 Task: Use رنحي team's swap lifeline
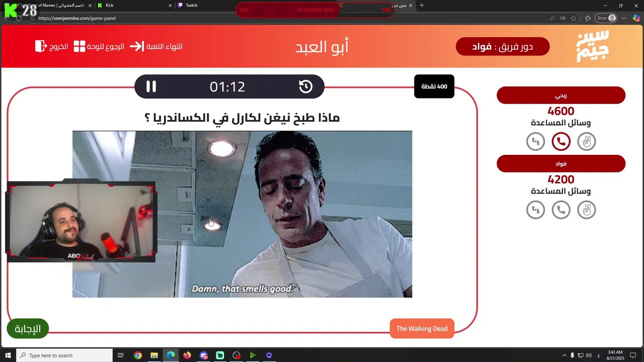[x=535, y=142]
